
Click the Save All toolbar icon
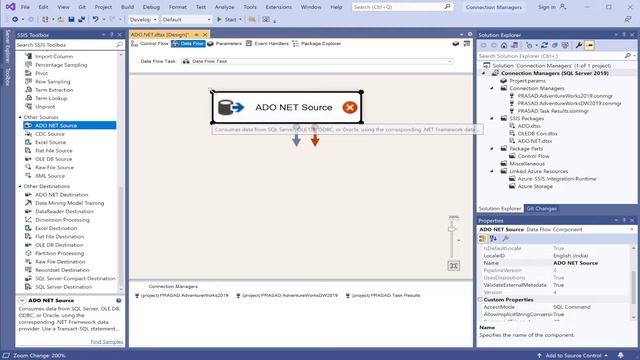tap(81, 19)
